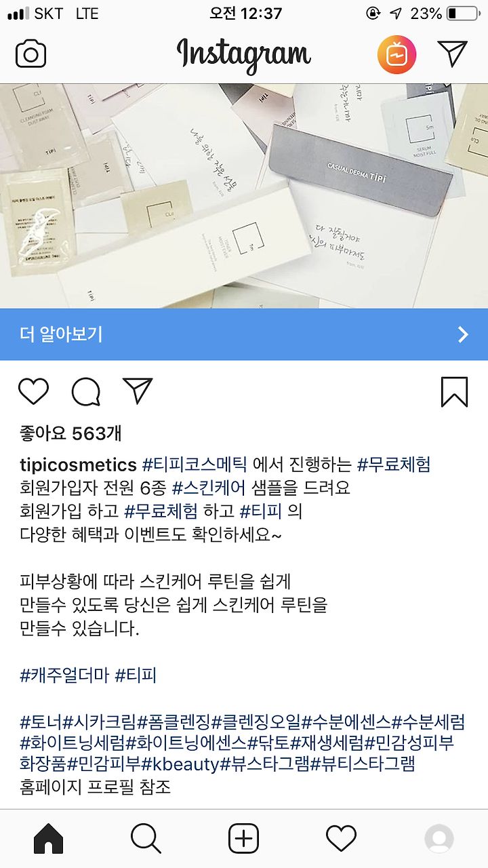Share post via paper plane under image
Viewport: 488px width, 868px height.
click(x=138, y=391)
